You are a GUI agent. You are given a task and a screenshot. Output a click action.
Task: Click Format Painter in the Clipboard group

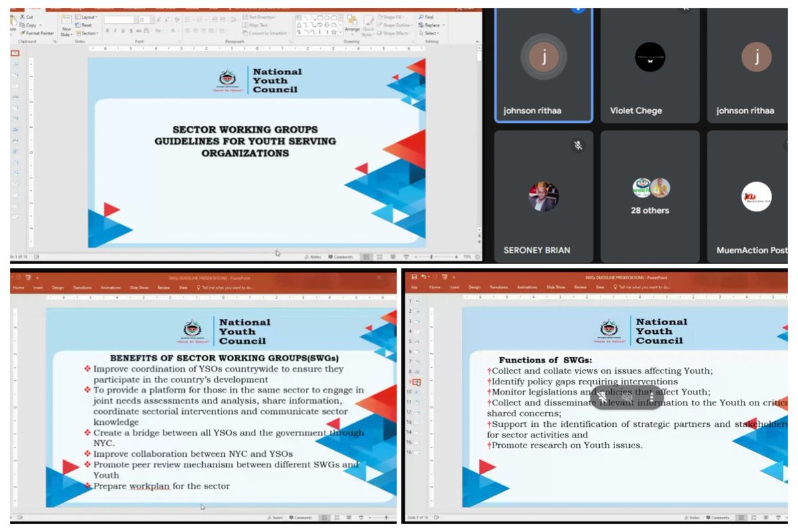(x=36, y=33)
